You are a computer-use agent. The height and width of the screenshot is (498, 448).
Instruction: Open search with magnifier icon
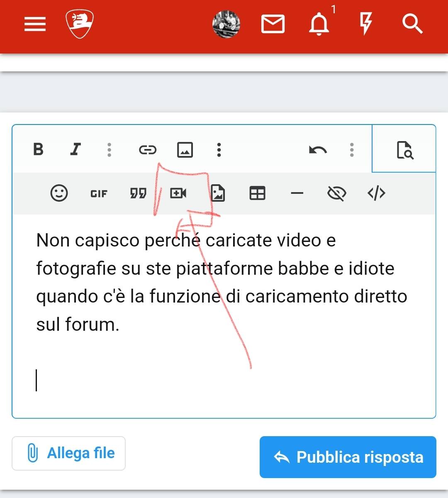(x=412, y=24)
